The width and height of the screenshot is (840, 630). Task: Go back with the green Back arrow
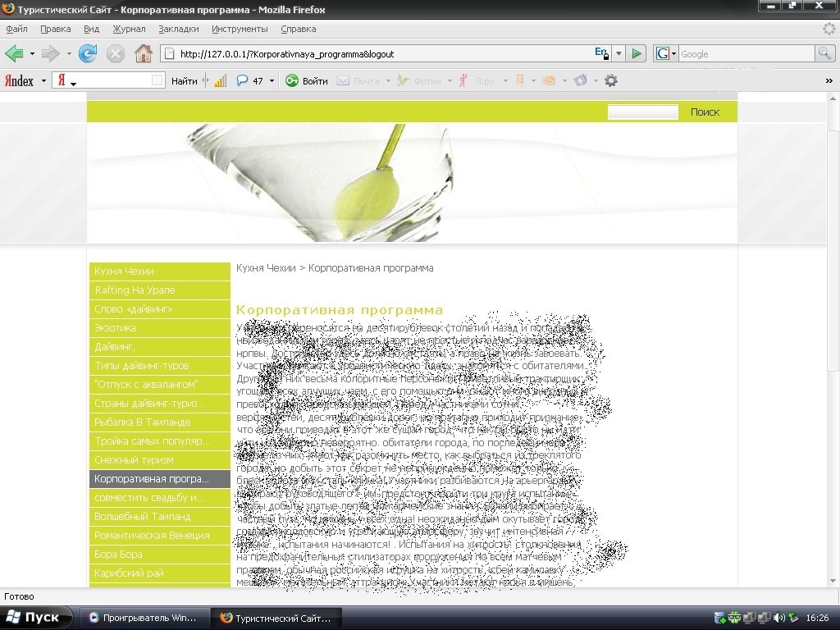15,53
